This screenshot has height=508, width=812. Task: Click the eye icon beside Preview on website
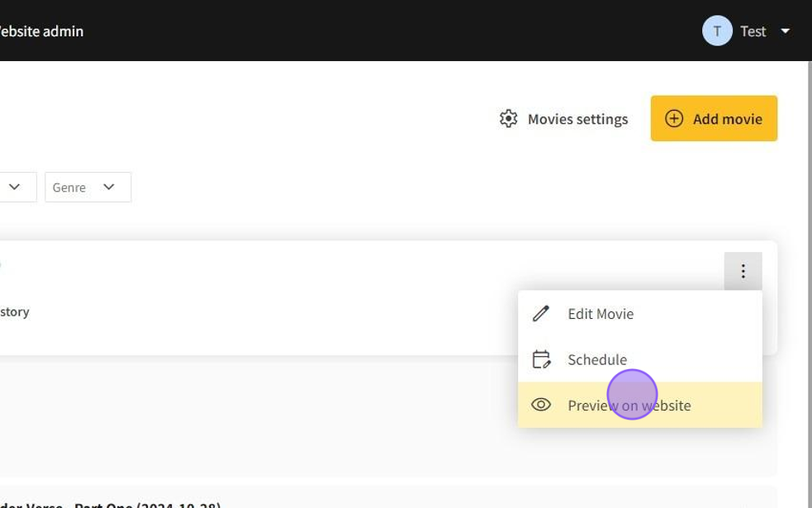541,405
